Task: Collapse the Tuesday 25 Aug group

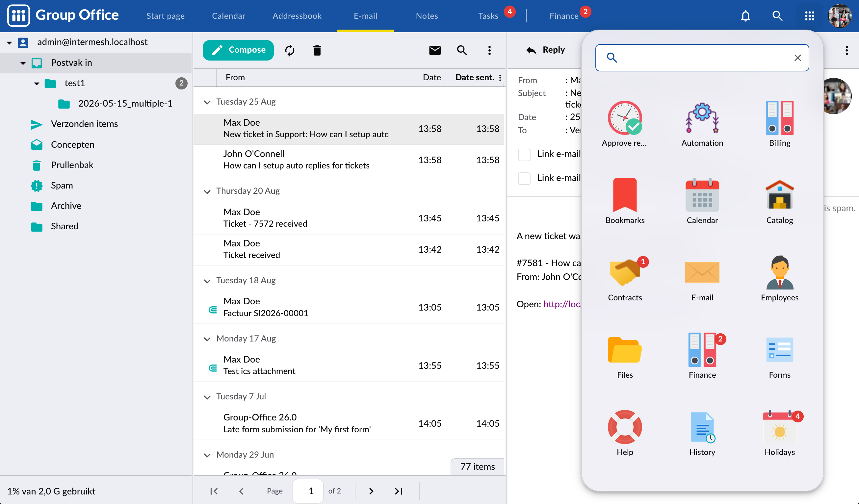Action: [x=207, y=102]
